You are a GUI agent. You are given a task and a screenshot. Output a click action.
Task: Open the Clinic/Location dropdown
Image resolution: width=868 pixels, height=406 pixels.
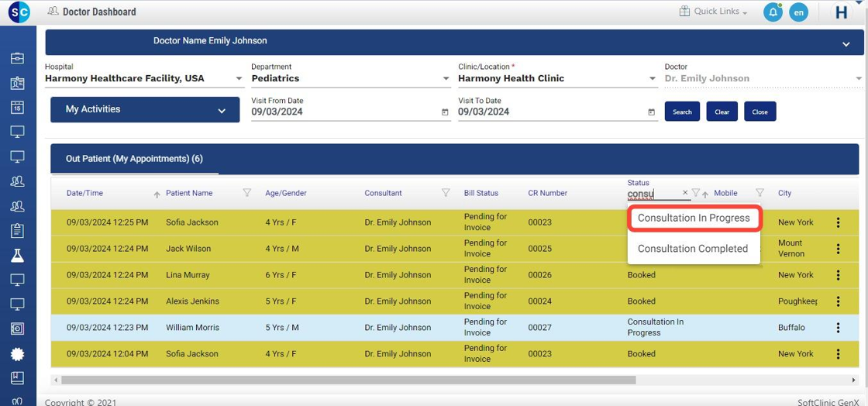pyautogui.click(x=558, y=78)
